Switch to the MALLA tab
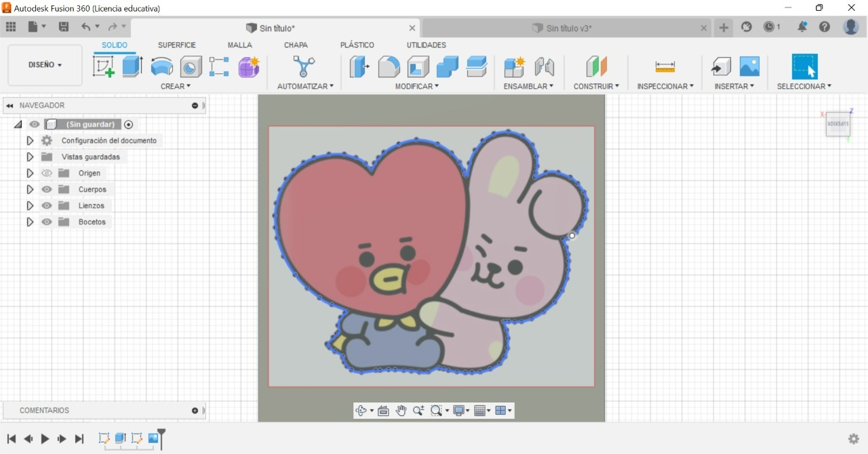 point(240,45)
